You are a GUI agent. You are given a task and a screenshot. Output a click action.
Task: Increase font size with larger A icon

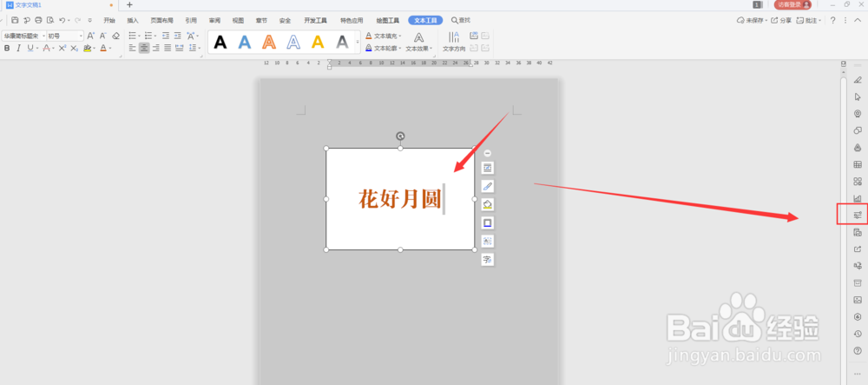(91, 36)
